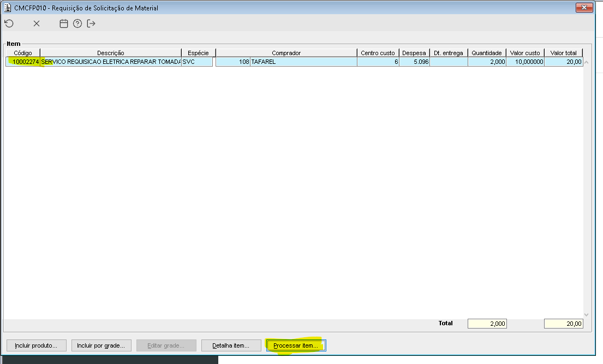This screenshot has width=603, height=364.
Task: Click the Total value field showing 20,00
Action: 563,324
